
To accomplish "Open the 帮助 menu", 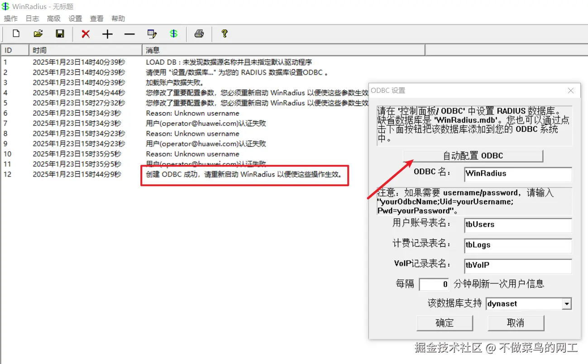I will click(x=118, y=19).
